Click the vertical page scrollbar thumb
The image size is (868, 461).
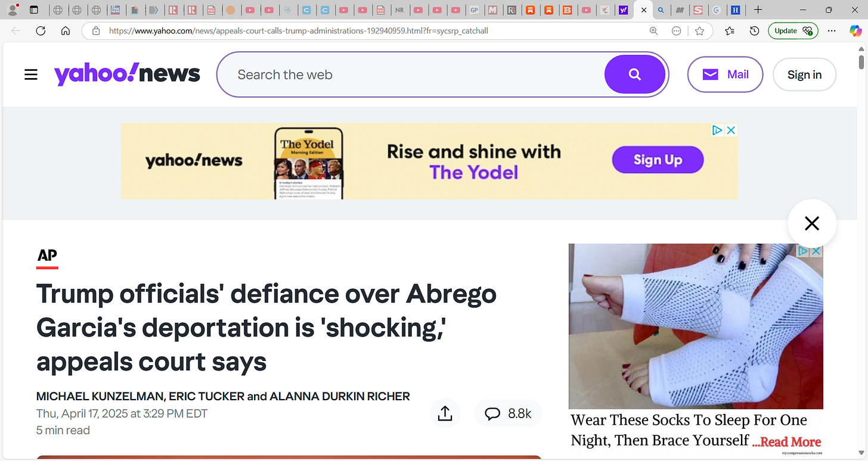[x=861, y=62]
